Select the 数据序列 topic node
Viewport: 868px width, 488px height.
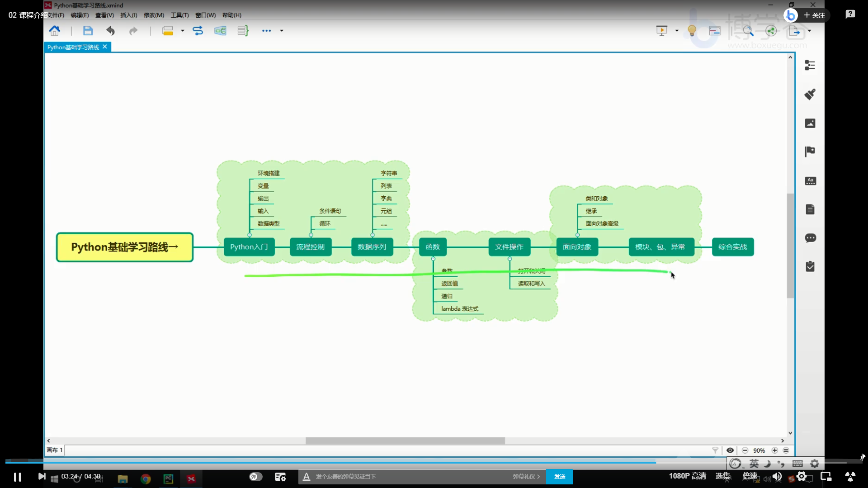pos(372,247)
